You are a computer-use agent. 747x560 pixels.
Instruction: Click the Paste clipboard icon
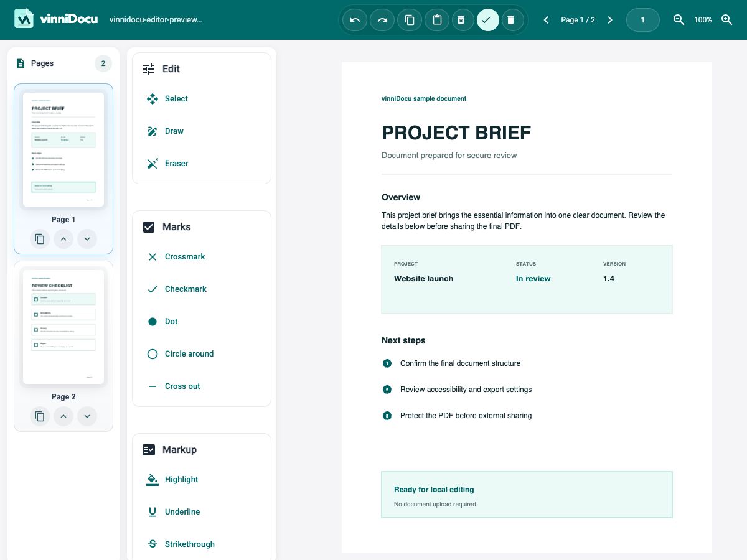pos(437,20)
